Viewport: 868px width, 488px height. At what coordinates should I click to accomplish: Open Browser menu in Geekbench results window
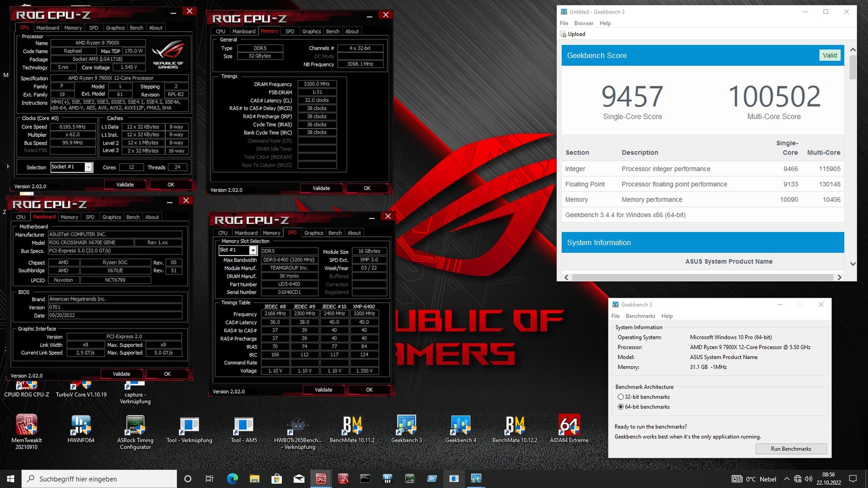tap(584, 23)
